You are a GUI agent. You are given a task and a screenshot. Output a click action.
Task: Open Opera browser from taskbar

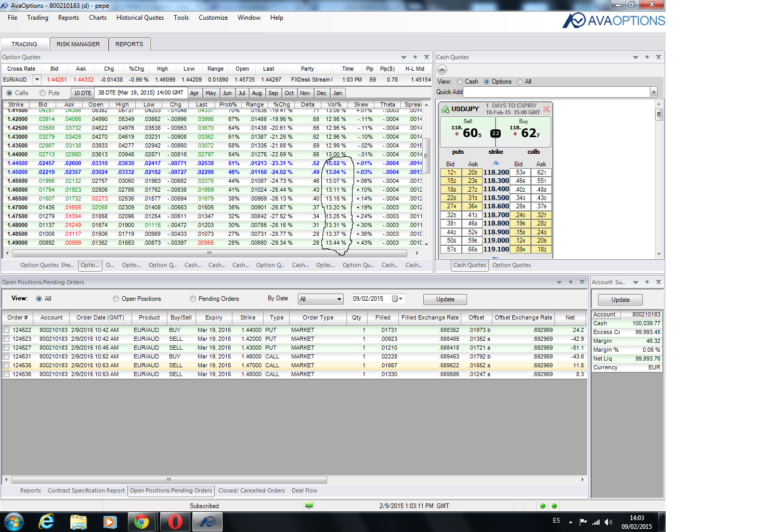[175, 522]
